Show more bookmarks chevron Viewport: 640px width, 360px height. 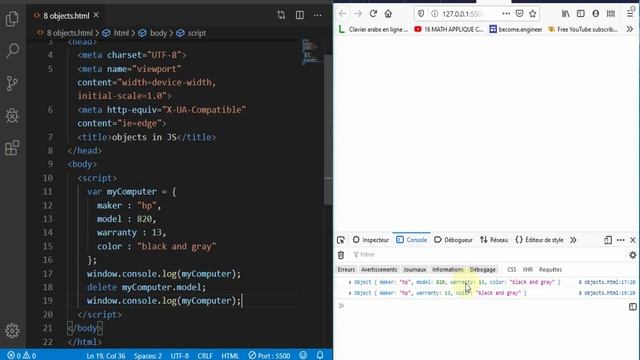click(630, 29)
